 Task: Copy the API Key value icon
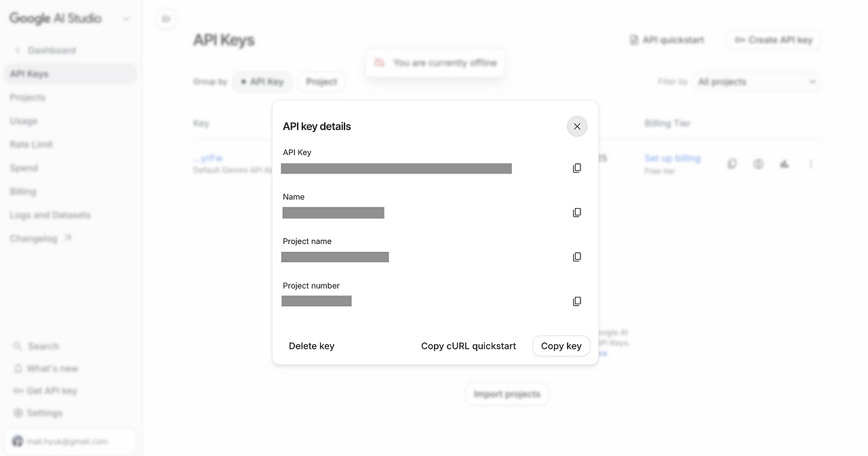(x=577, y=168)
